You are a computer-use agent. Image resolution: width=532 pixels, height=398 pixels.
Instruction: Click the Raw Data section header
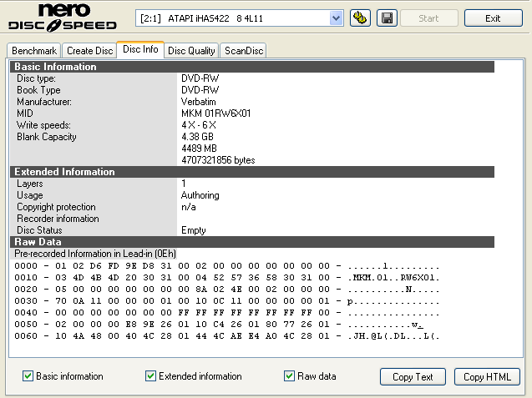coord(252,242)
